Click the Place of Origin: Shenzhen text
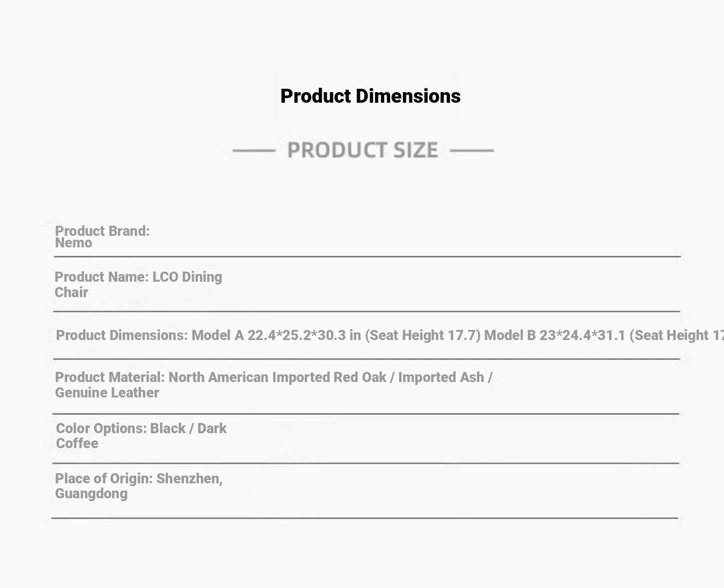Image resolution: width=724 pixels, height=588 pixels. [139, 479]
